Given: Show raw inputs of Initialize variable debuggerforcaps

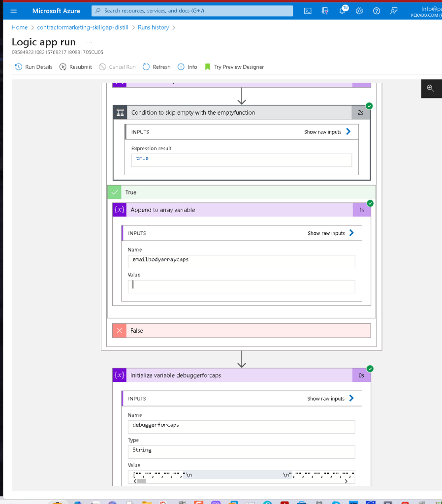Looking at the screenshot, I should [x=330, y=399].
